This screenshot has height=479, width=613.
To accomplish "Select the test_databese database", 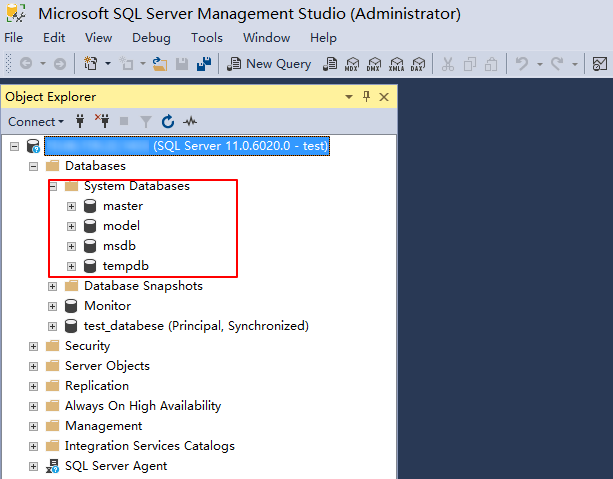I will click(195, 326).
